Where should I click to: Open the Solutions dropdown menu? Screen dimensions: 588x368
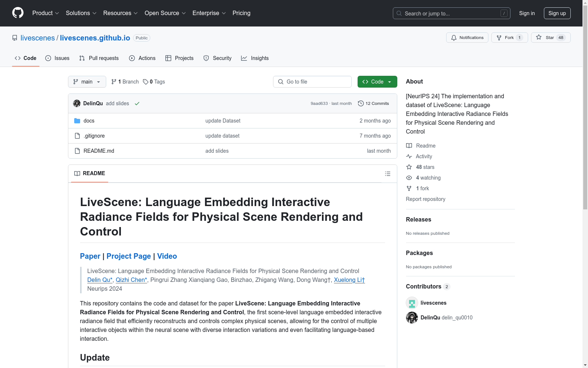(x=81, y=13)
